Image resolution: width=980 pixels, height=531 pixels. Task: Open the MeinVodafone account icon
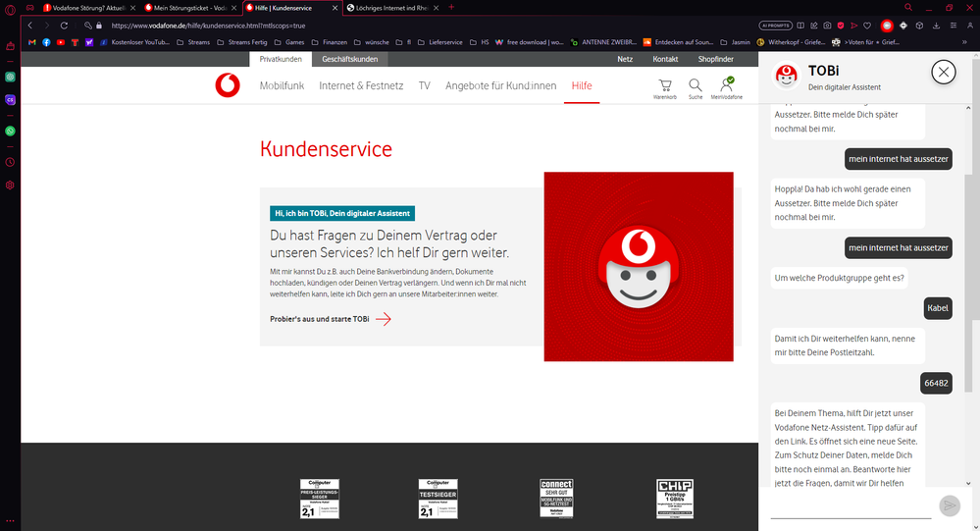pyautogui.click(x=726, y=88)
